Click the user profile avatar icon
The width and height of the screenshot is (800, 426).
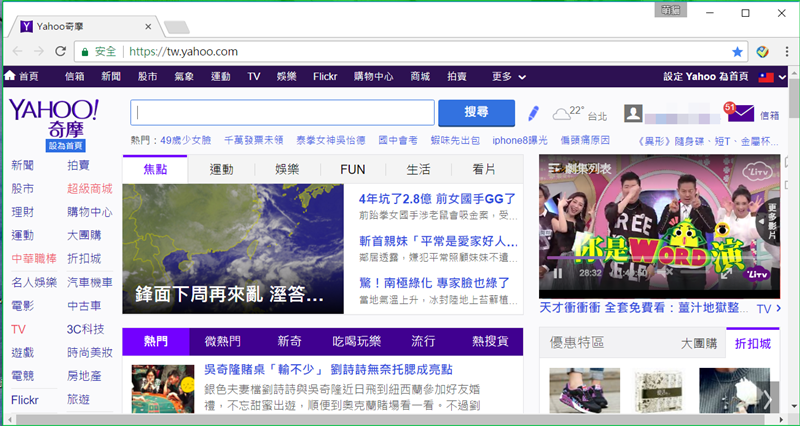click(633, 113)
